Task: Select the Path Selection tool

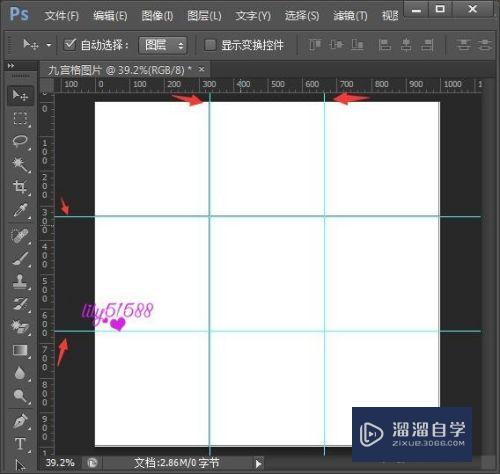Action: pyautogui.click(x=20, y=465)
